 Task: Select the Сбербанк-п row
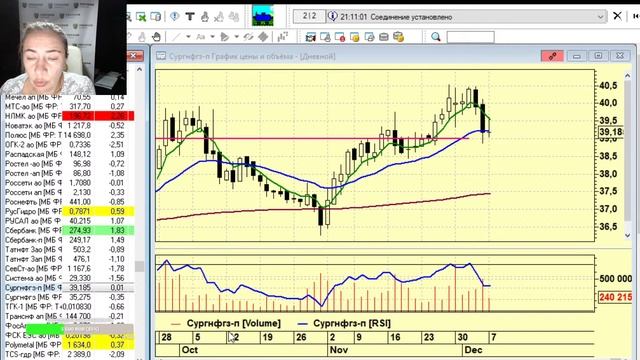point(68,240)
